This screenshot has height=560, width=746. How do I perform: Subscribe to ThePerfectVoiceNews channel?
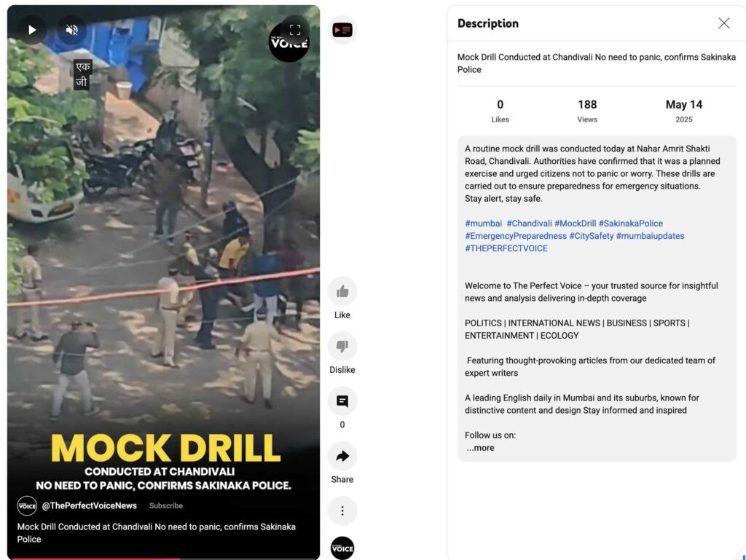pyautogui.click(x=166, y=506)
